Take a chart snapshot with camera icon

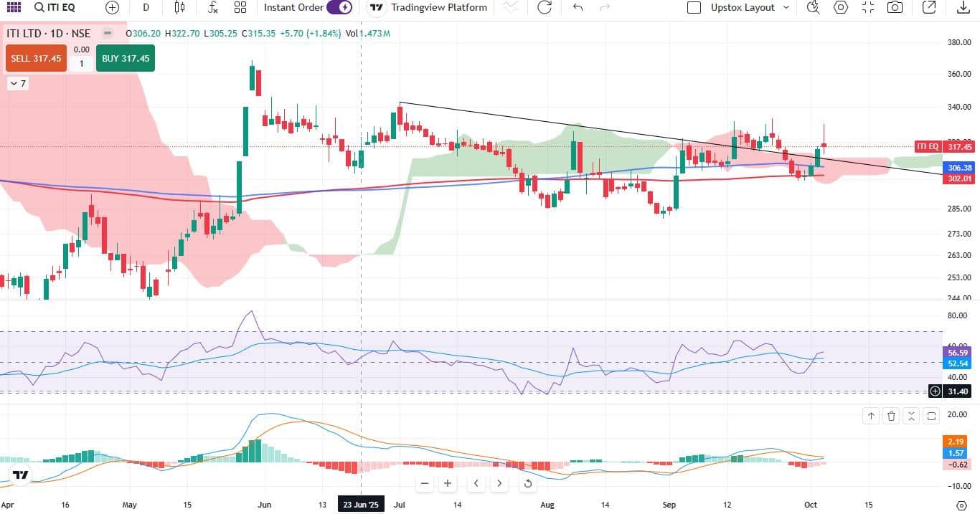(895, 8)
